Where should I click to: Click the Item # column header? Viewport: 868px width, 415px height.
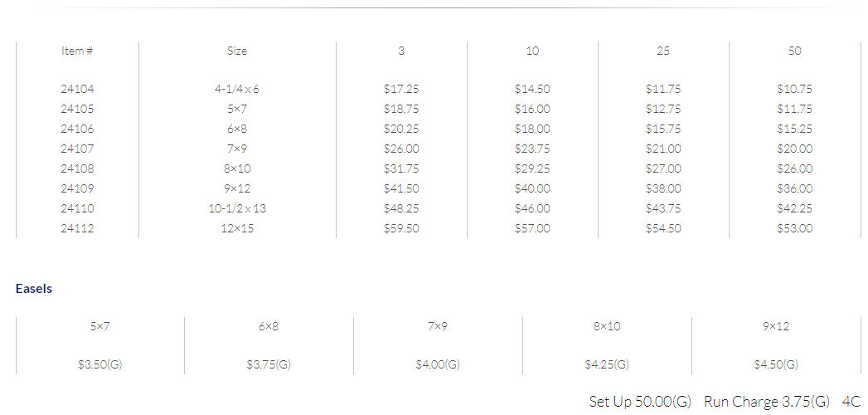(x=77, y=51)
